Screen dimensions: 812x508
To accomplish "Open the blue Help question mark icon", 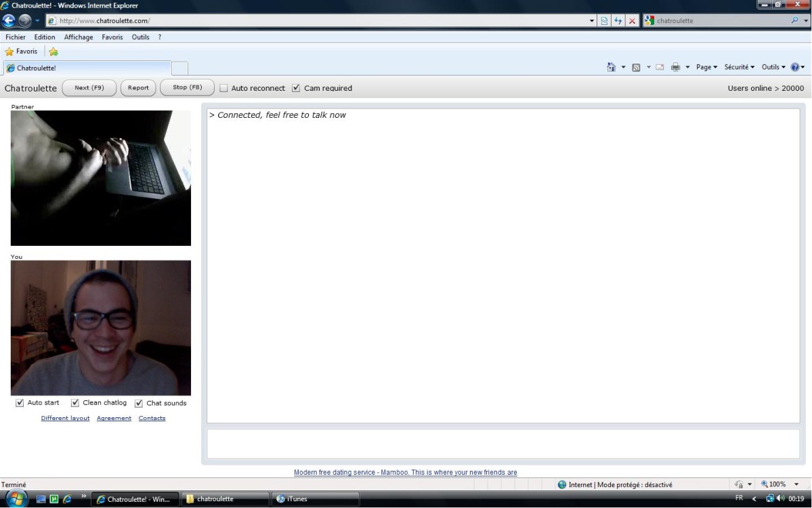I will (x=795, y=67).
